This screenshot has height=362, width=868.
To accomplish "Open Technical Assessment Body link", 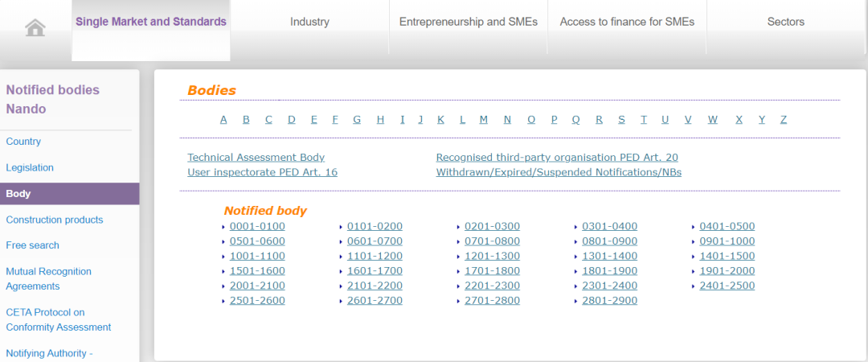I will (x=256, y=158).
